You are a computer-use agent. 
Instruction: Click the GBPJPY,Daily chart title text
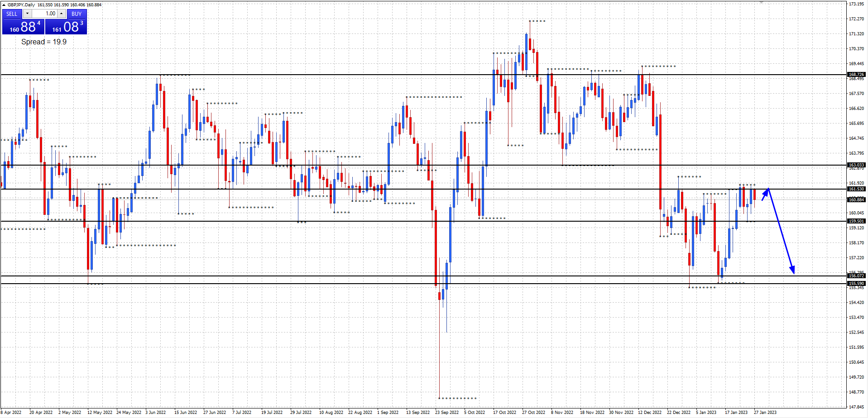[x=21, y=5]
